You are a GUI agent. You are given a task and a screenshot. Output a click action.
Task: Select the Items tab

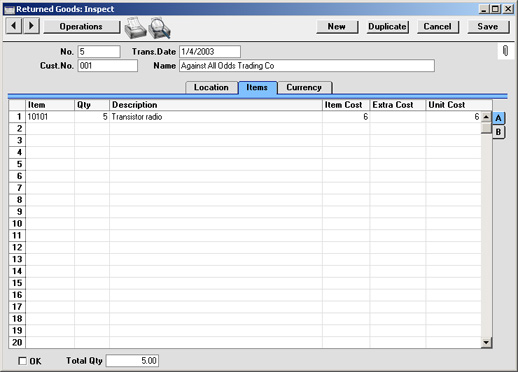[x=257, y=87]
